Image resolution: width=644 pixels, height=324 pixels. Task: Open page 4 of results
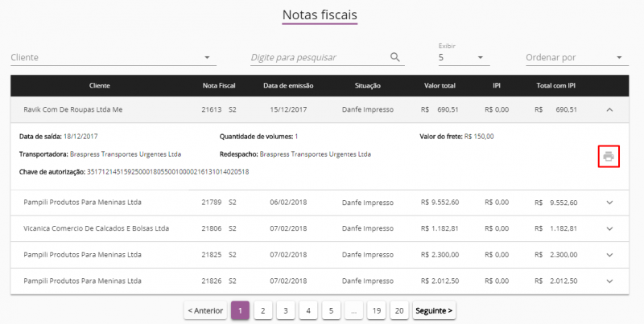(x=308, y=310)
